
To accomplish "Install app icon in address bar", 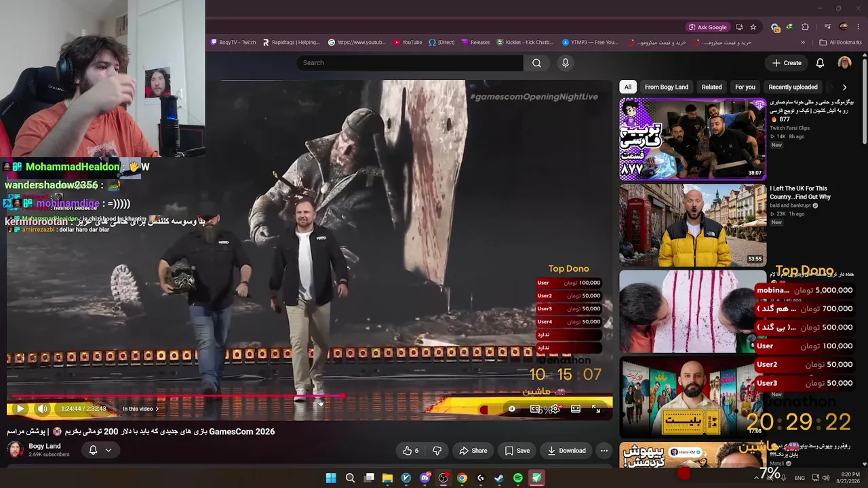I will coord(739,27).
